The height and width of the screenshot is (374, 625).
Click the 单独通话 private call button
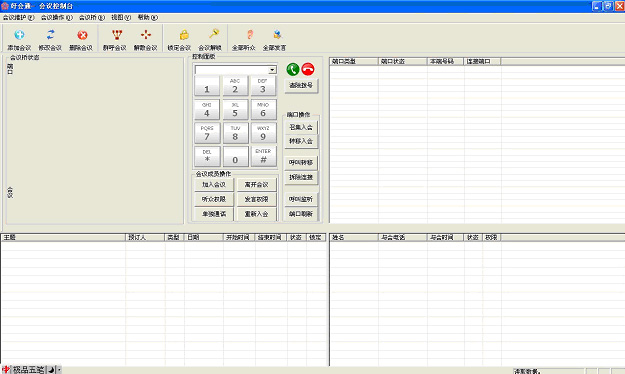click(214, 214)
